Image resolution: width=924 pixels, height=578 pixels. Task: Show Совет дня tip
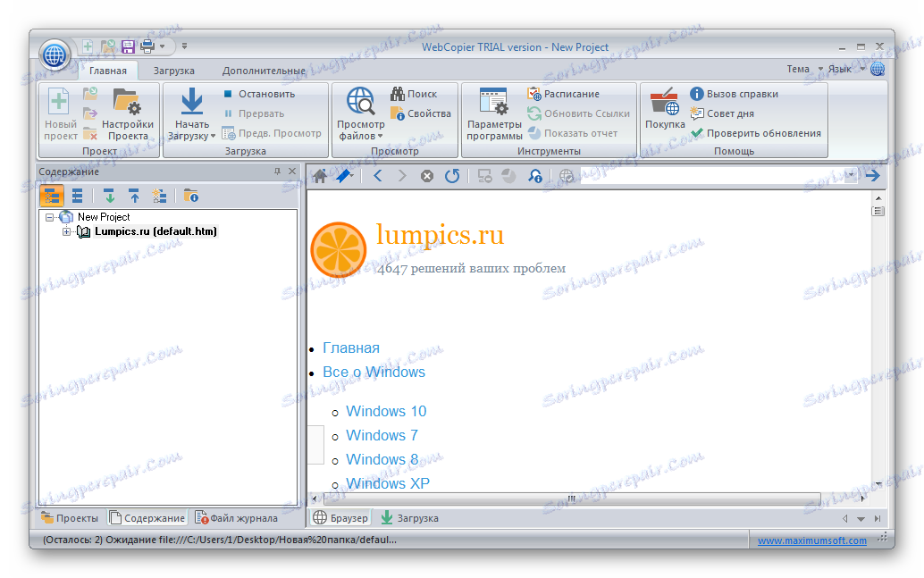tap(722, 113)
